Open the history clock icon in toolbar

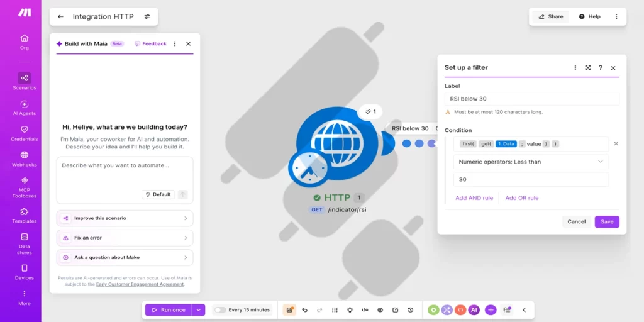tap(410, 310)
